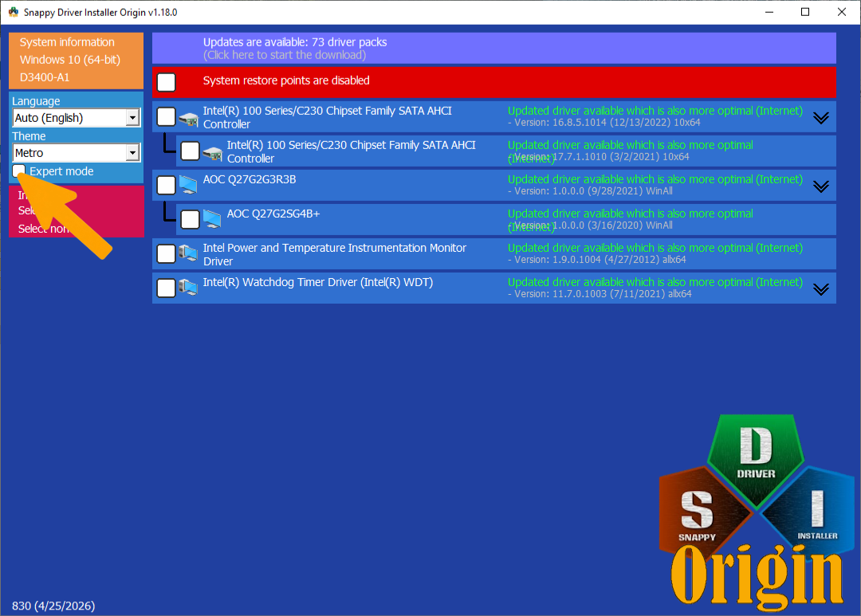Click the Select none option

click(x=44, y=229)
